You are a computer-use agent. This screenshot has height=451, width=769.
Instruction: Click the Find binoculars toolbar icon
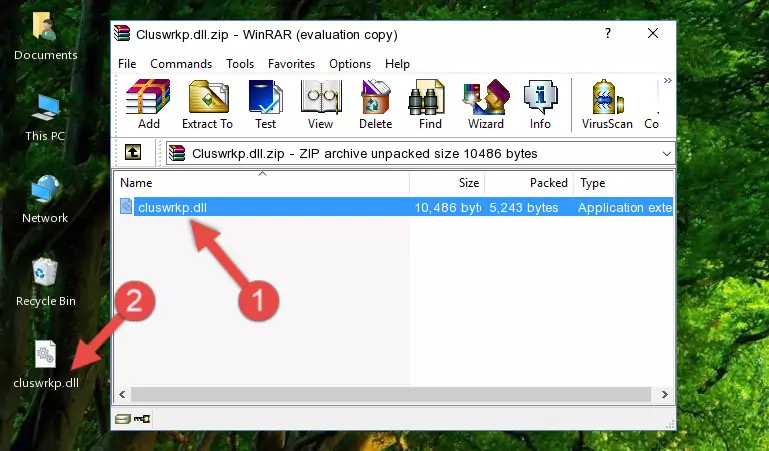click(430, 104)
